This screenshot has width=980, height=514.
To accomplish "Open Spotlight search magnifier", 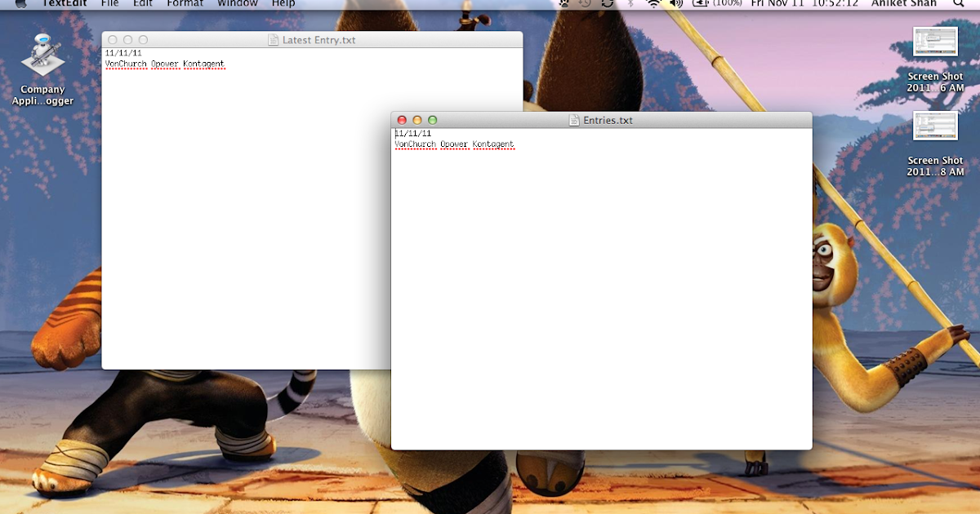I will coord(959,3).
